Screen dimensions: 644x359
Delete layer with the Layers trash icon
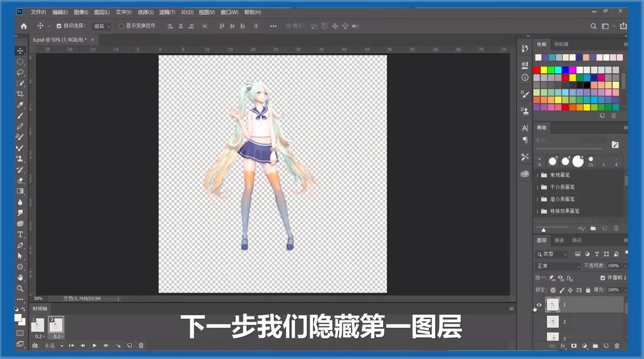[x=617, y=346]
